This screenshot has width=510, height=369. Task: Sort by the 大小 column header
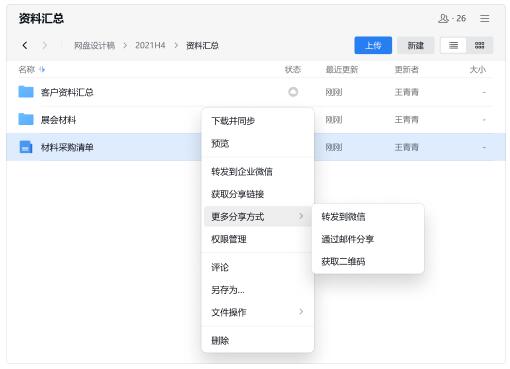pos(477,70)
